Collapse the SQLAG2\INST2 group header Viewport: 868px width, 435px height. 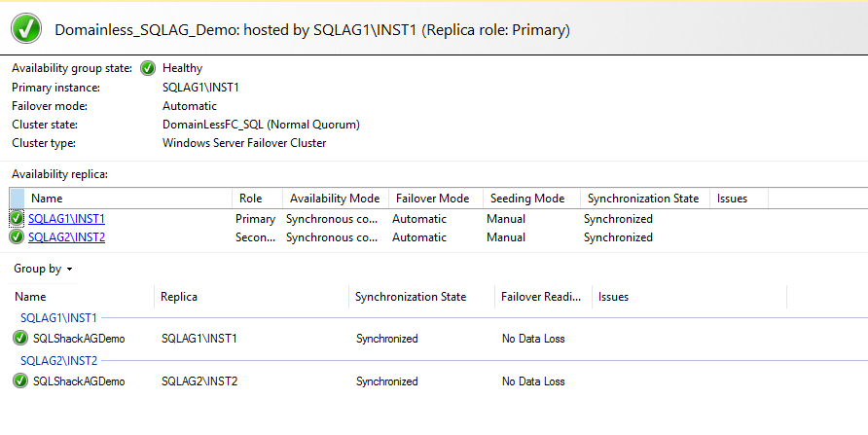click(59, 360)
